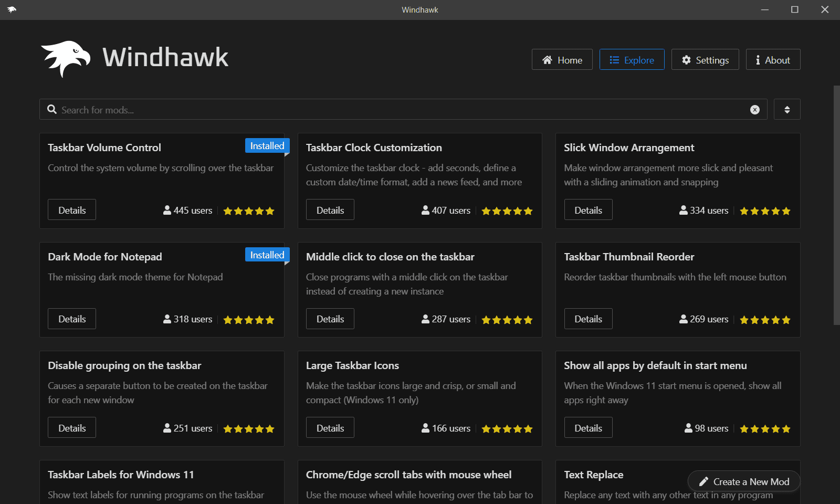
Task: Click the user icon beside 269 users
Action: click(683, 319)
